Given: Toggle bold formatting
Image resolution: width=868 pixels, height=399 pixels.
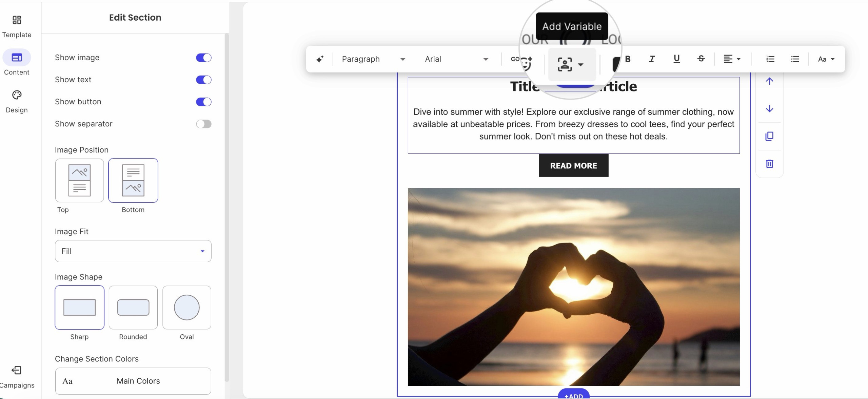Looking at the screenshot, I should [x=628, y=59].
